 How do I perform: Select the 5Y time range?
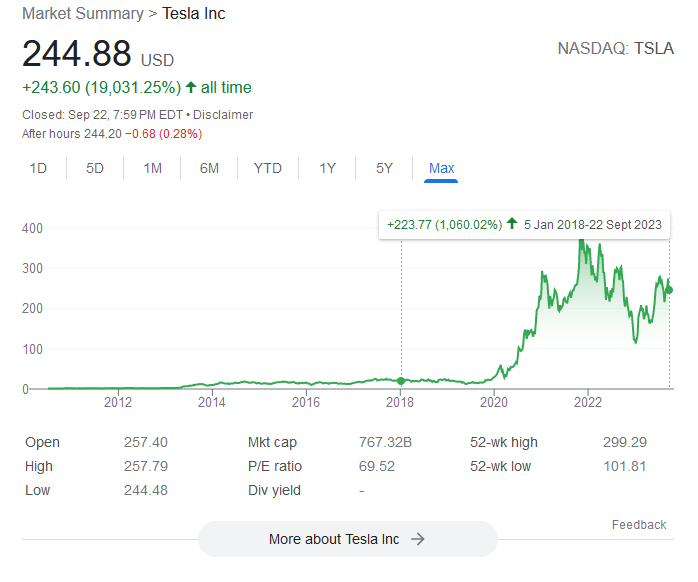point(384,168)
